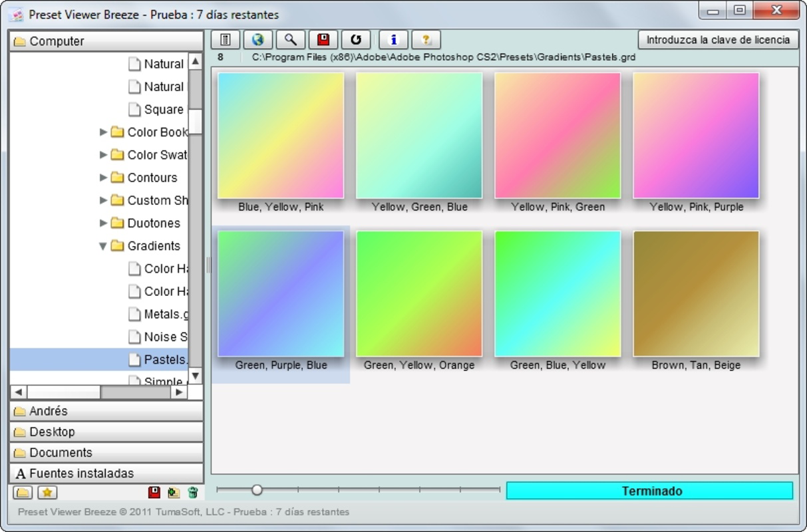Open the Computer panel tab
Image resolution: width=807 pixels, height=532 pixels.
[x=106, y=41]
